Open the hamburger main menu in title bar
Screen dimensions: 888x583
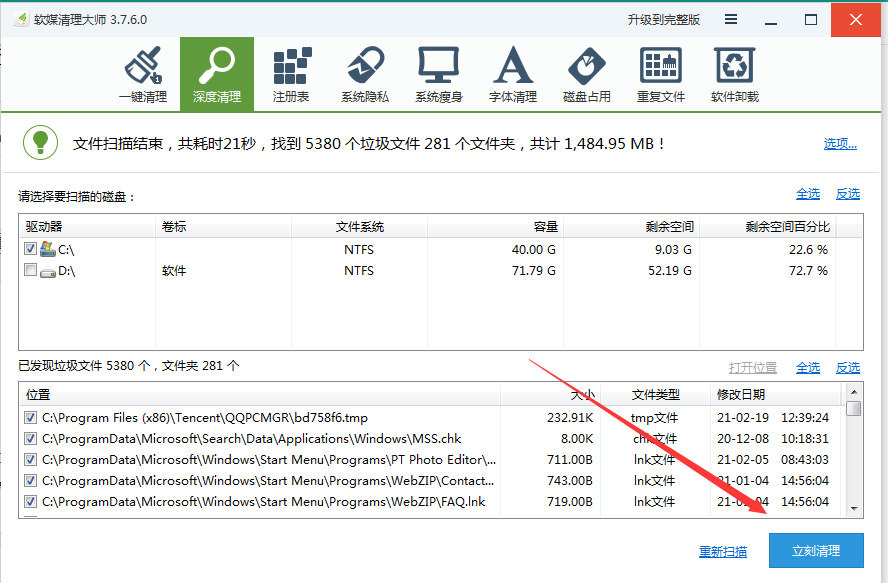(x=731, y=19)
